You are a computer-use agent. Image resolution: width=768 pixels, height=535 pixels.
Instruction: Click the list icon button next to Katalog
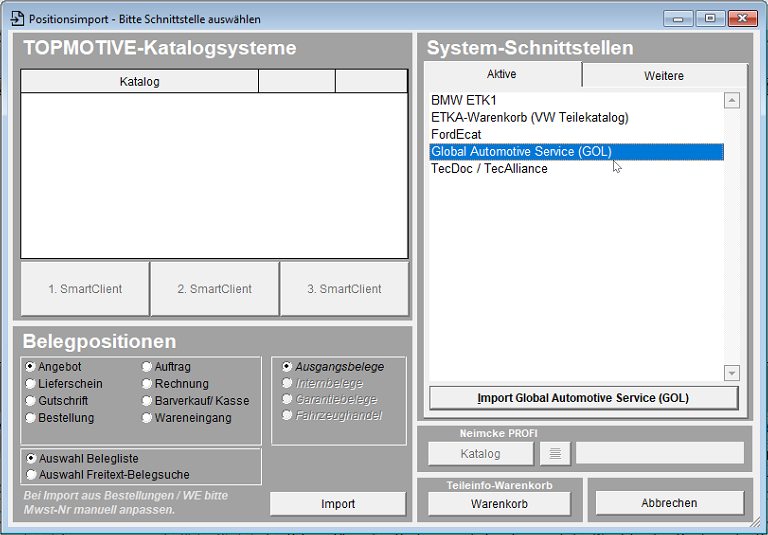555,454
